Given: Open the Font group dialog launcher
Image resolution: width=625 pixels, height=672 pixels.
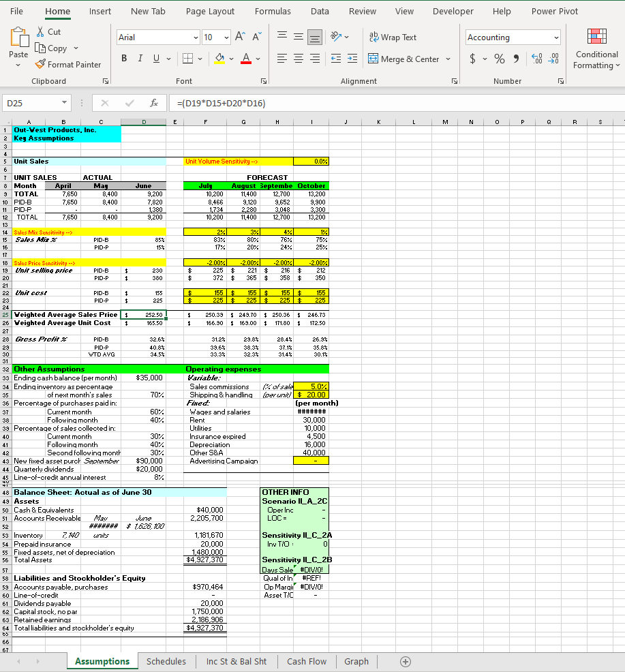Looking at the screenshot, I should (x=264, y=81).
